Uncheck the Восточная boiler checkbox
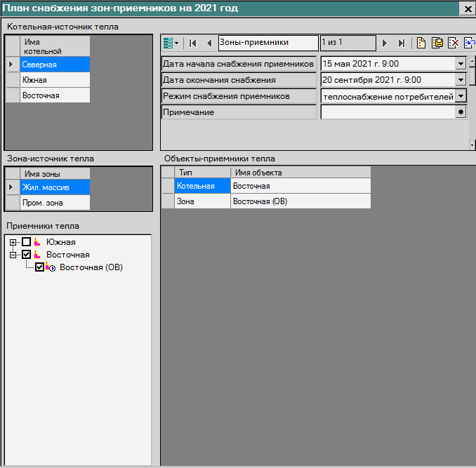 [x=27, y=255]
